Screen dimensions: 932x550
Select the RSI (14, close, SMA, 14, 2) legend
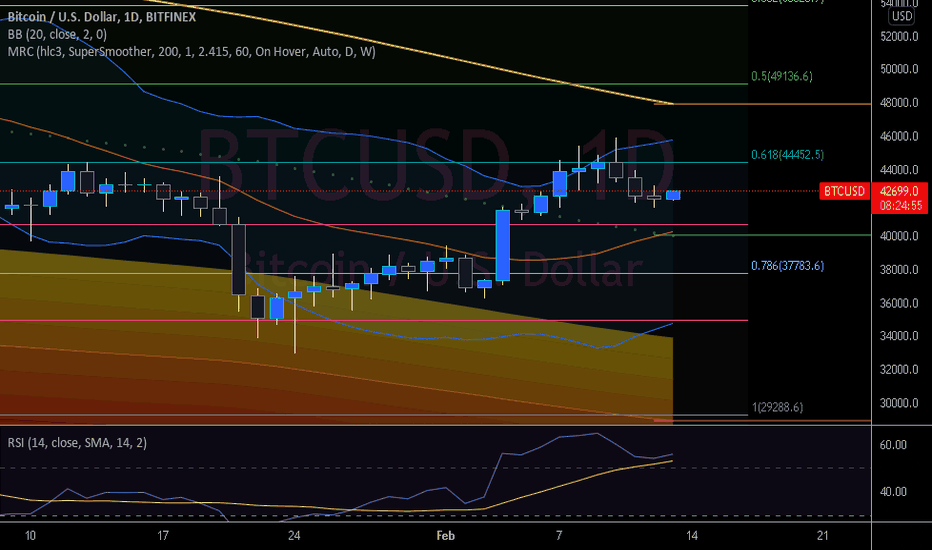[77, 442]
